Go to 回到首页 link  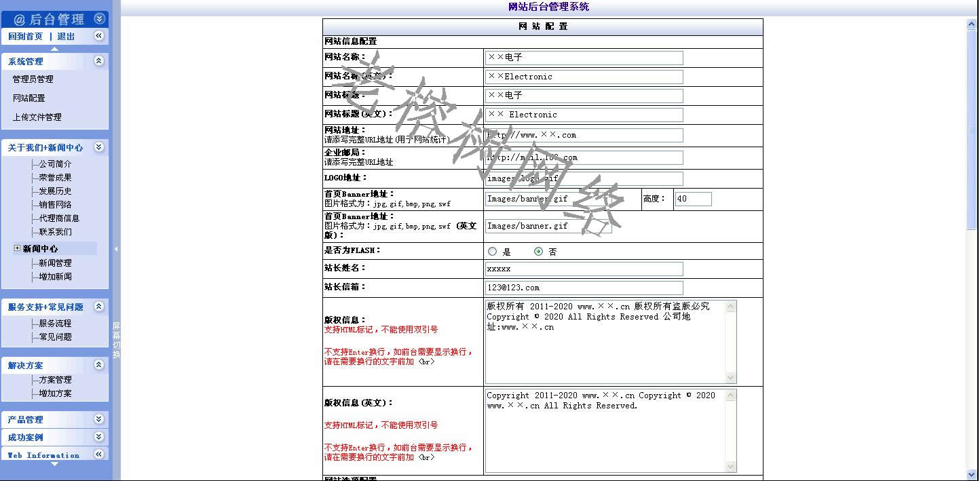[x=25, y=37]
